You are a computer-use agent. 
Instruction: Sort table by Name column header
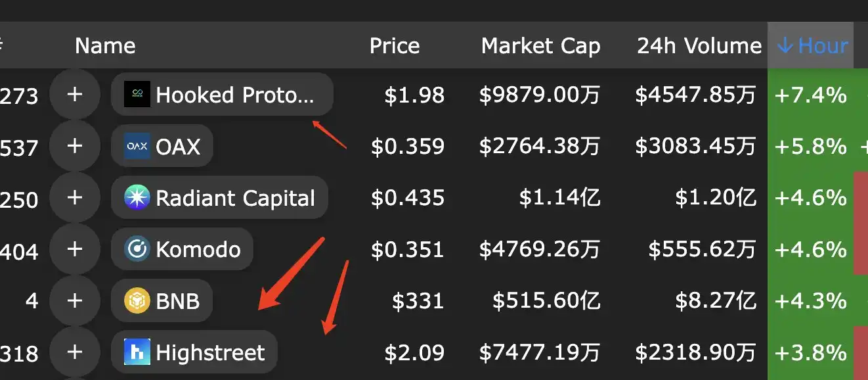(x=105, y=45)
